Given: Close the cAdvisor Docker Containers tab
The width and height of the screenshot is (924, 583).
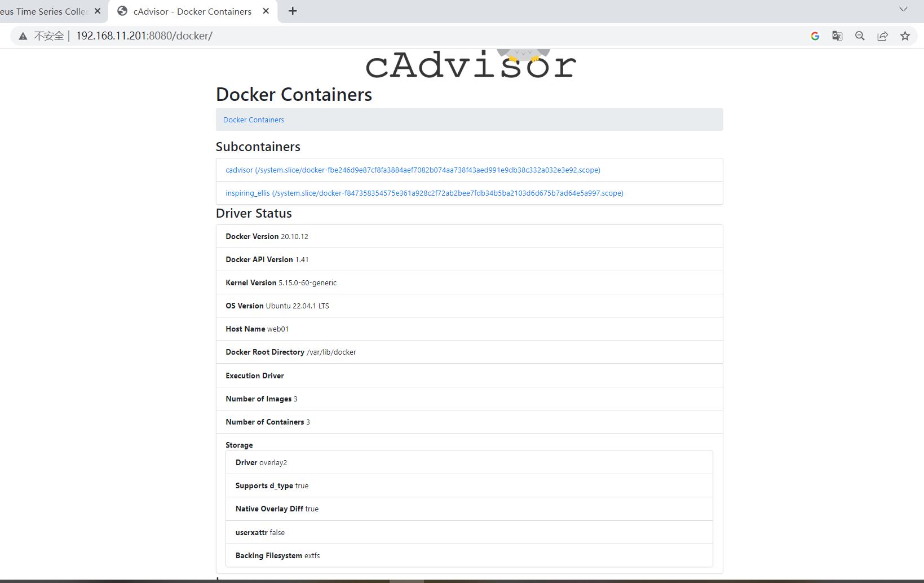Looking at the screenshot, I should pos(266,11).
